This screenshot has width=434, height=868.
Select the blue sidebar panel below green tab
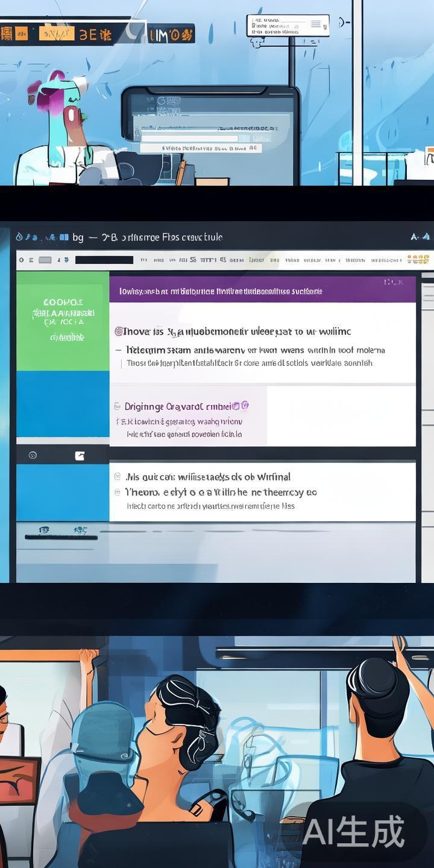63,403
